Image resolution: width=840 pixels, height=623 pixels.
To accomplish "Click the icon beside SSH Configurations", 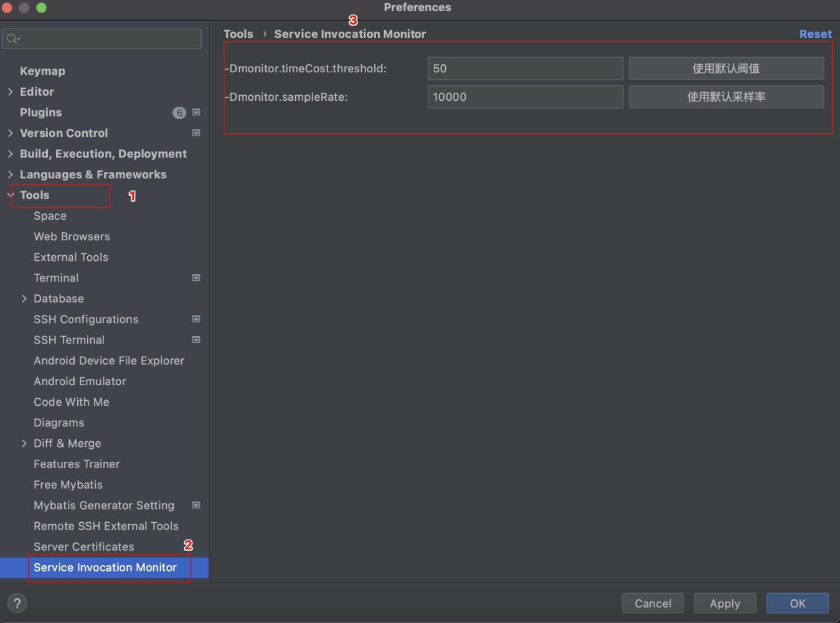I will (x=196, y=319).
